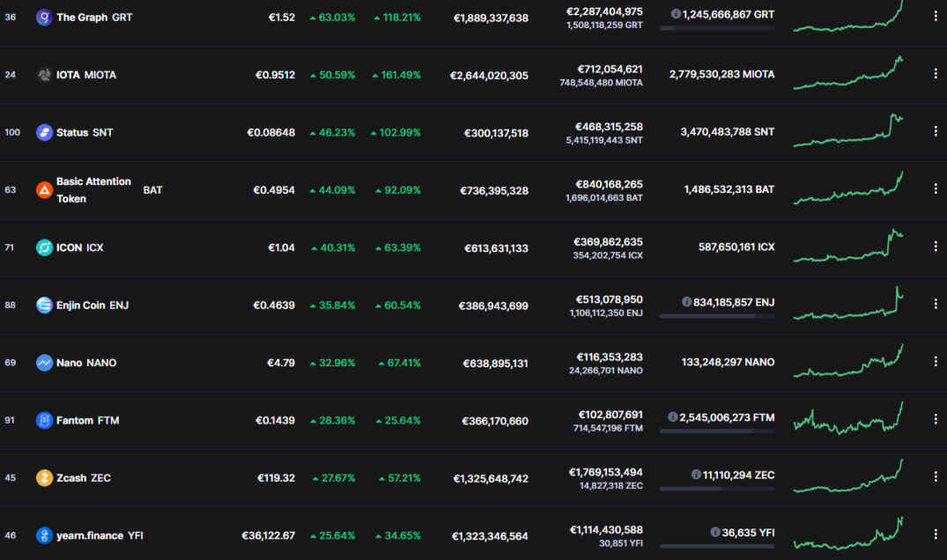
Task: Click rank number 100 in Status row
Action: click(x=12, y=132)
